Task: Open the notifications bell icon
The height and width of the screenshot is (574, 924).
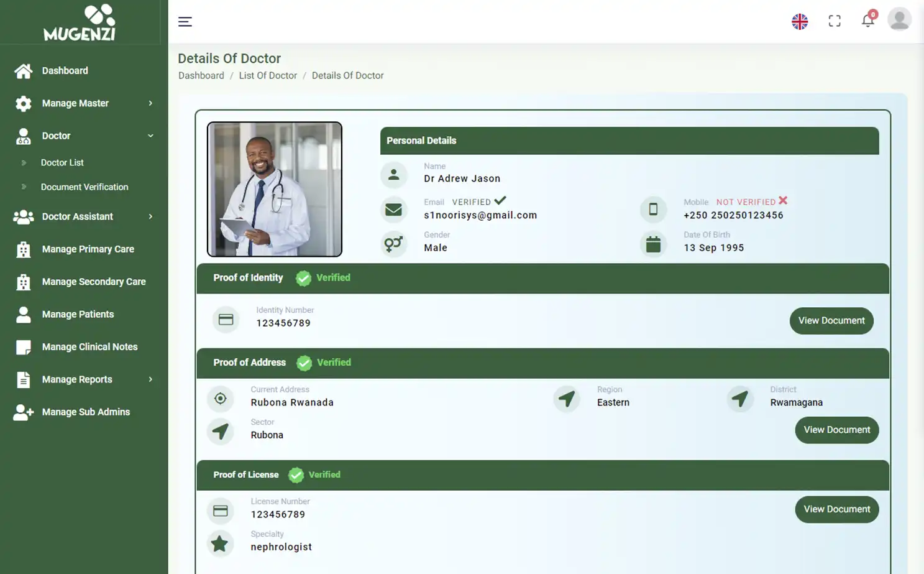Action: pyautogui.click(x=868, y=21)
